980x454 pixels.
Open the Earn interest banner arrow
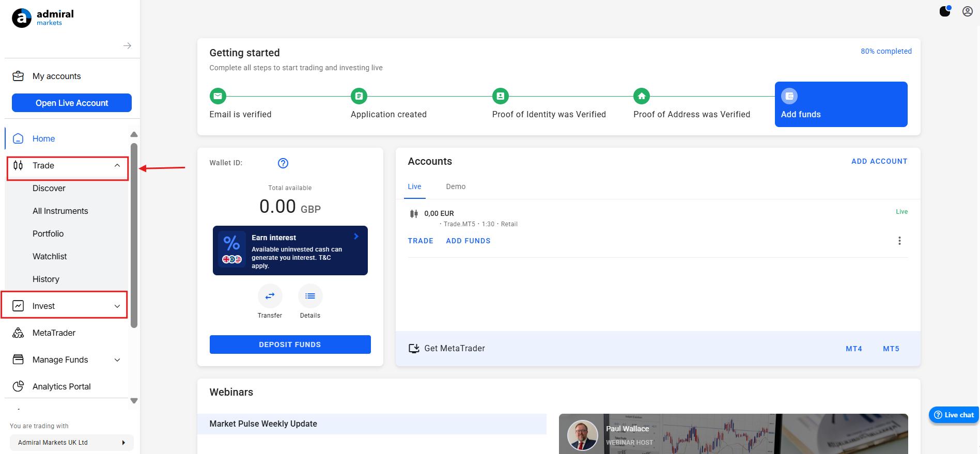pos(356,237)
